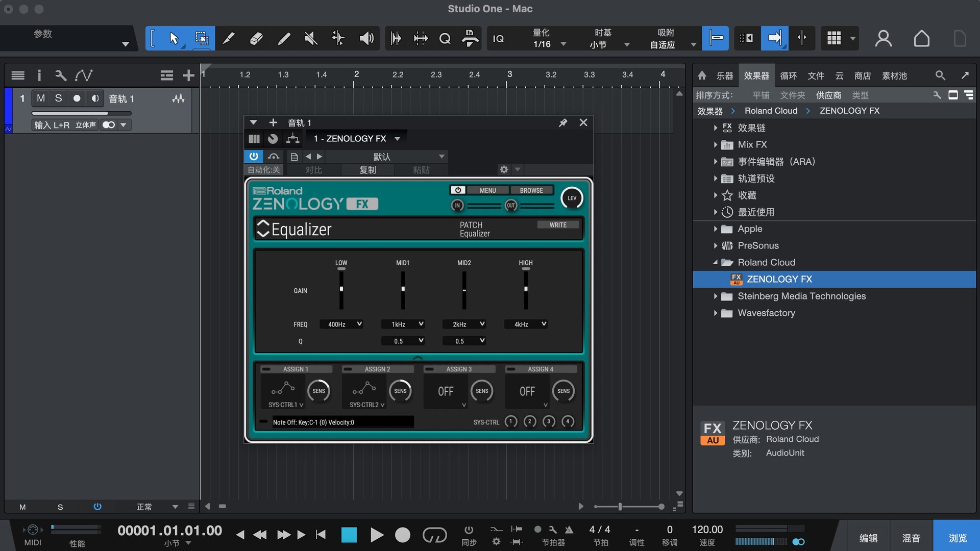This screenshot has height=551, width=980.
Task: Select the Mute tool icon
Action: point(310,38)
